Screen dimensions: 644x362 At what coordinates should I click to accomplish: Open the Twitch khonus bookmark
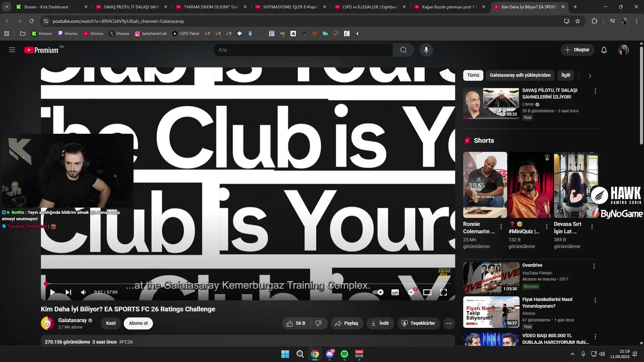[67, 34]
